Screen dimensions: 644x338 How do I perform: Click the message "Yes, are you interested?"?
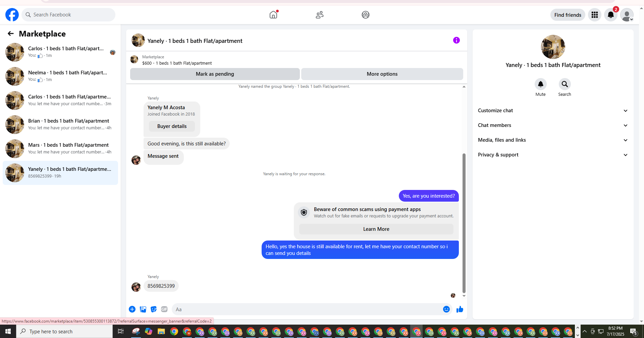[429, 196]
